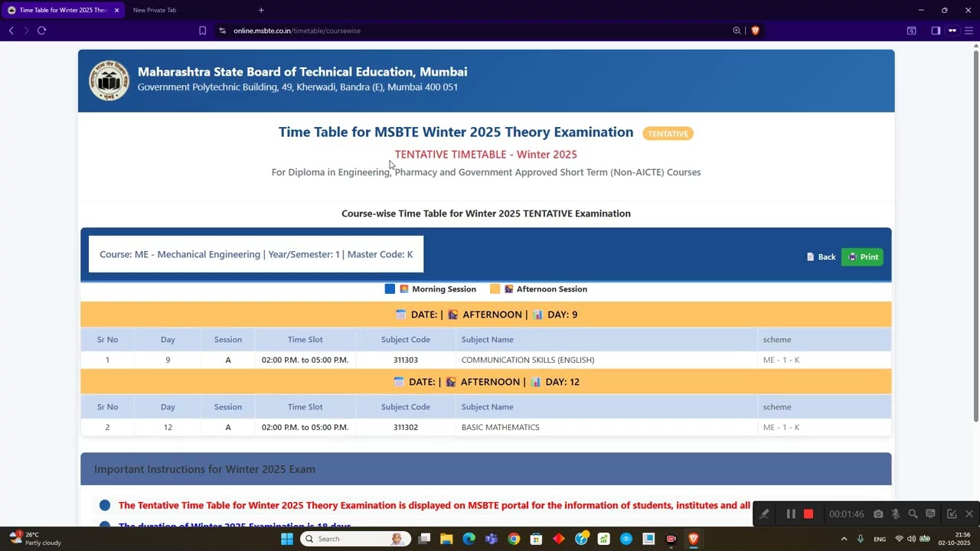Click the taskbar Search box
980x551 pixels.
pos(355,539)
